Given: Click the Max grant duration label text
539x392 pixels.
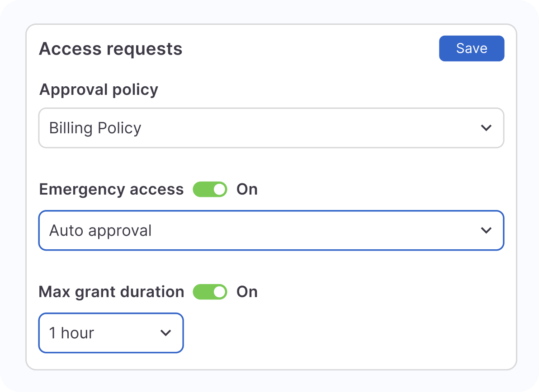Looking at the screenshot, I should coord(111,292).
